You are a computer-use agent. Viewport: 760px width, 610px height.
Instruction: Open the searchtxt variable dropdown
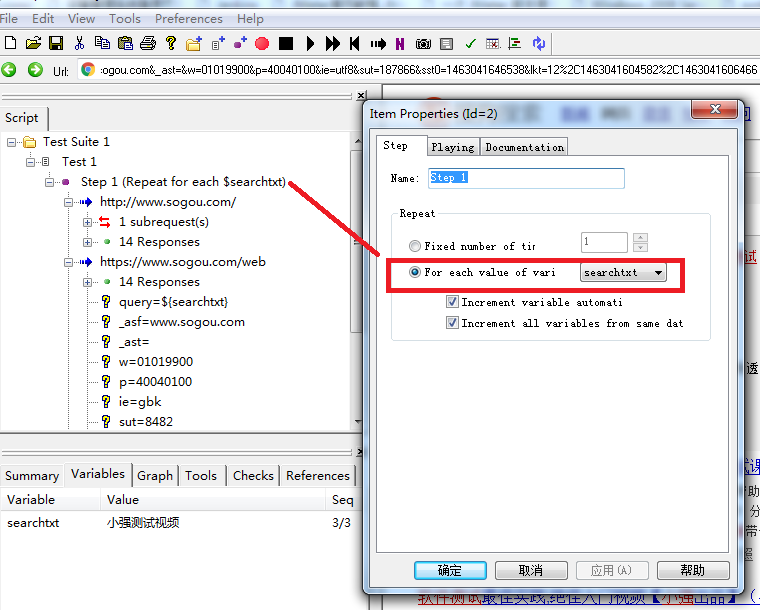click(x=623, y=272)
